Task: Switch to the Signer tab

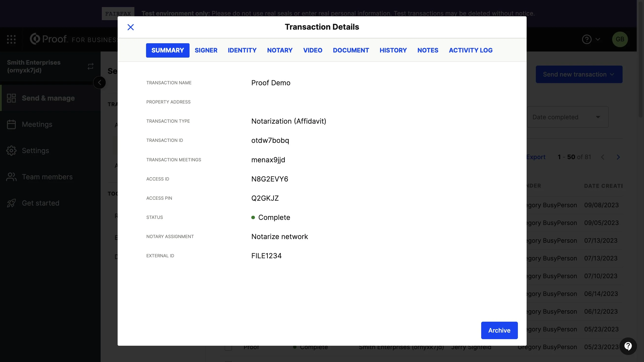Action: coord(206,50)
